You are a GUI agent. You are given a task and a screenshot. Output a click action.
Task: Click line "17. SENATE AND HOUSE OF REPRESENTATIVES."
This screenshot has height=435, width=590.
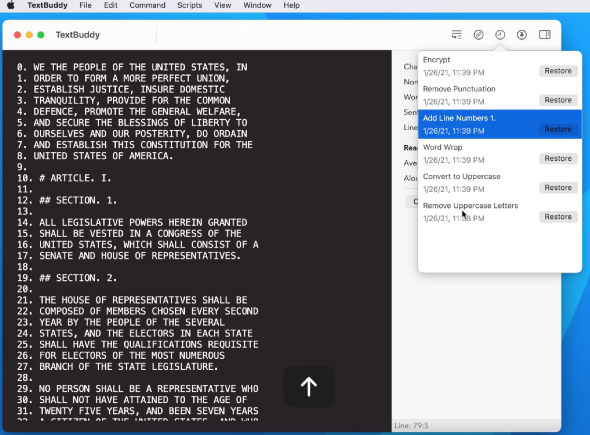click(129, 256)
